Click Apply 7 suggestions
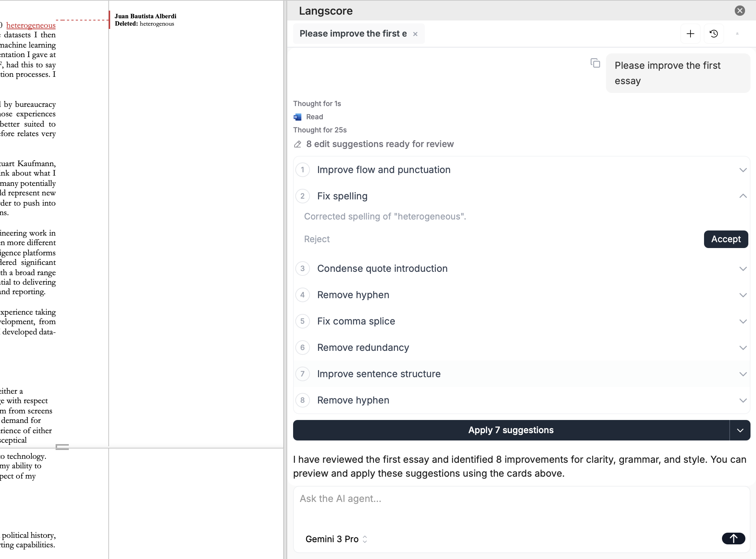756x559 pixels. (x=511, y=430)
